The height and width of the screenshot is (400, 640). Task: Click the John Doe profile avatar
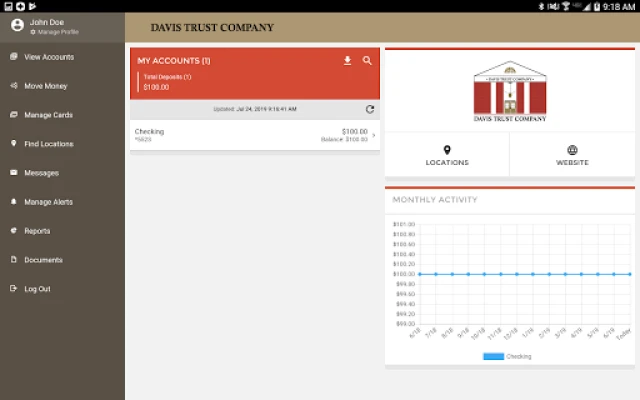click(x=16, y=26)
